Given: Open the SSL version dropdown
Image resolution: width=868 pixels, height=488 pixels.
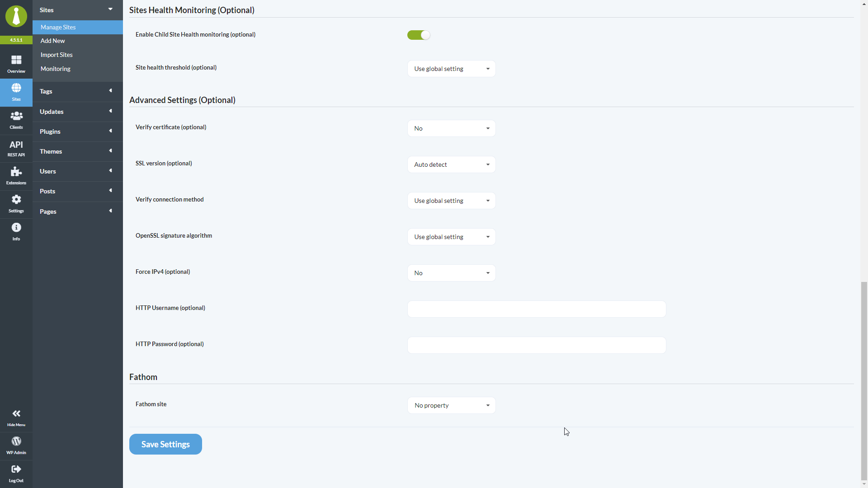Looking at the screenshot, I should [x=451, y=164].
